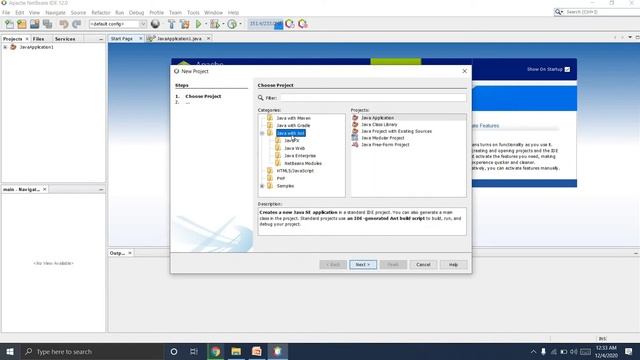Open the Windows Start menu

point(10,351)
